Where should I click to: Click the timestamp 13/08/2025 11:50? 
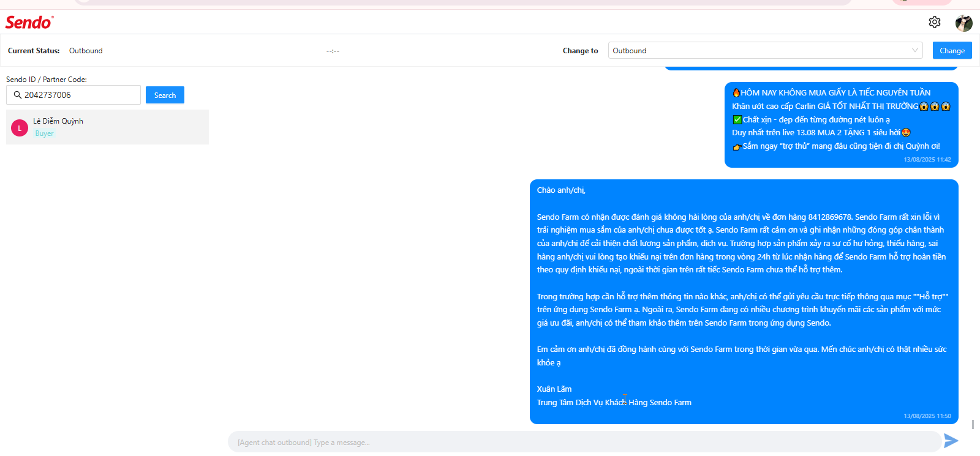[927, 416]
